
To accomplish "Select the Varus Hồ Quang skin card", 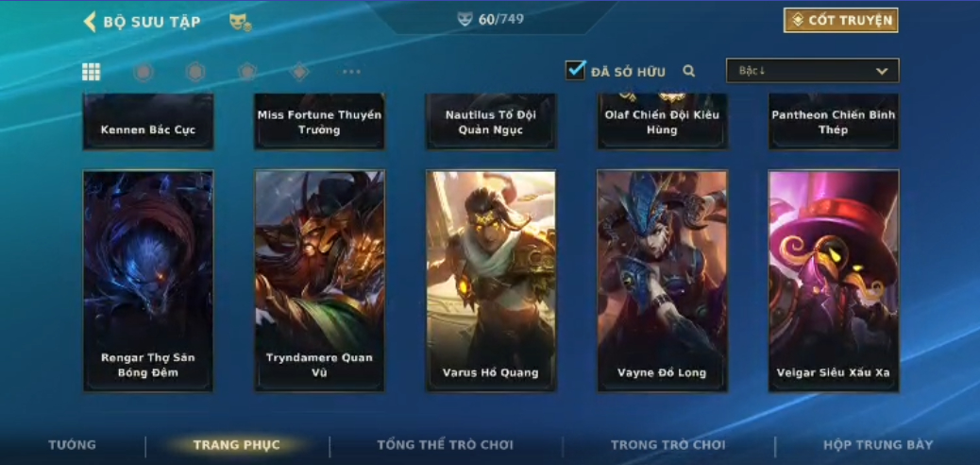I will [x=491, y=281].
